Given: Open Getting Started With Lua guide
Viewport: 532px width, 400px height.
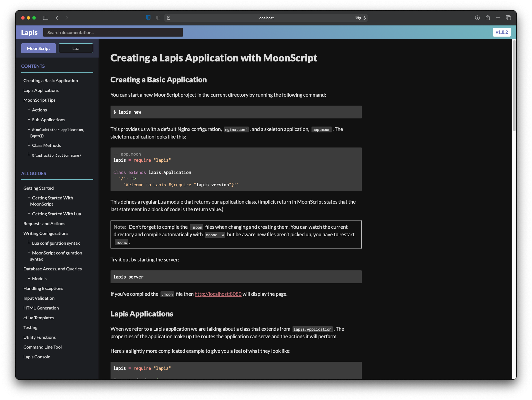Looking at the screenshot, I should pyautogui.click(x=56, y=214).
